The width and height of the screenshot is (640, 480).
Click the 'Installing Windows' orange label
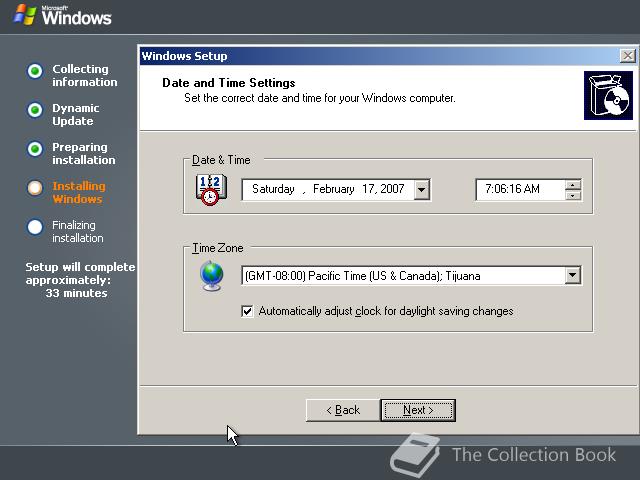tap(79, 193)
